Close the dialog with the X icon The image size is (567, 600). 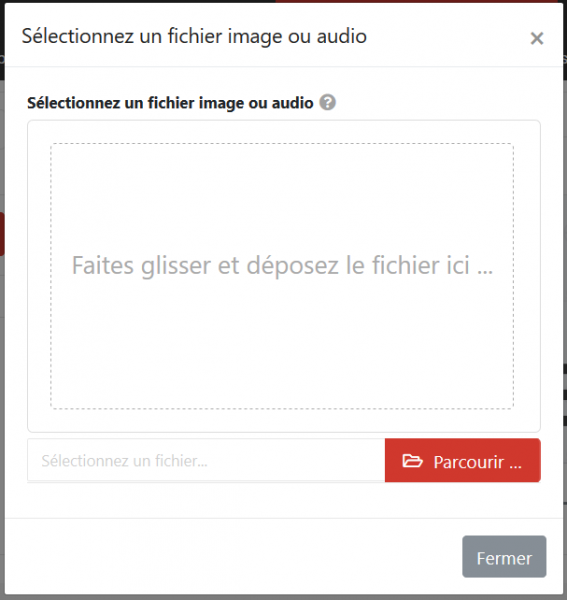[x=537, y=38]
